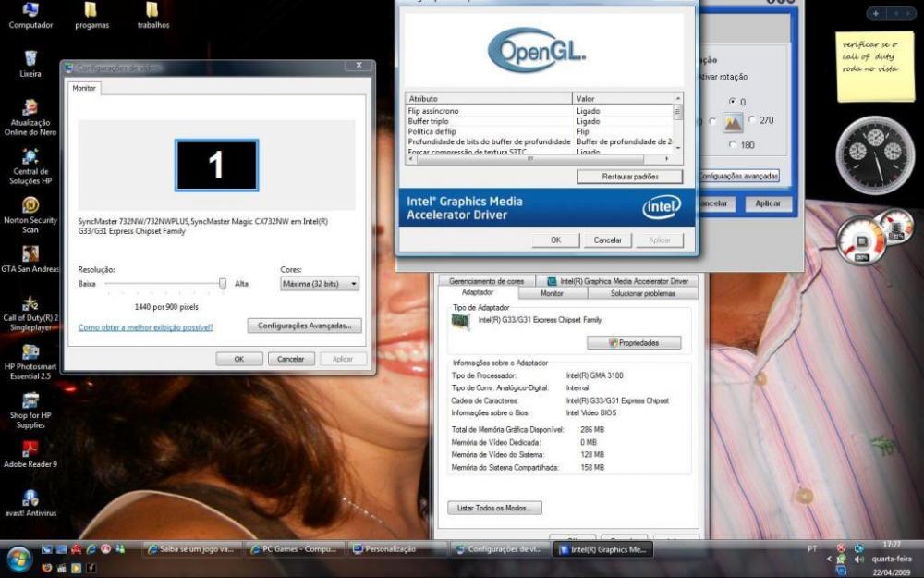The image size is (924, 578).
Task: Click the Resolução slider handle
Action: [222, 284]
